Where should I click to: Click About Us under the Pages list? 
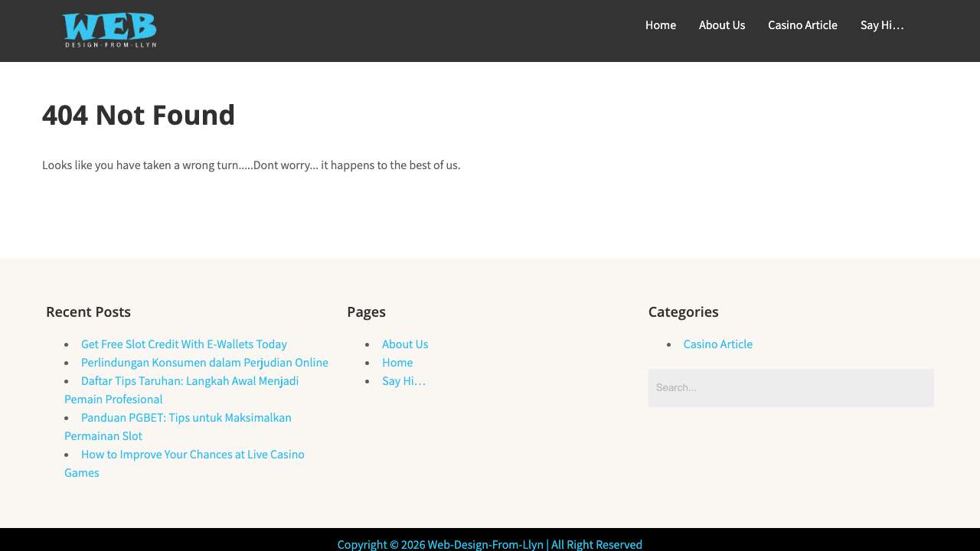(x=405, y=344)
